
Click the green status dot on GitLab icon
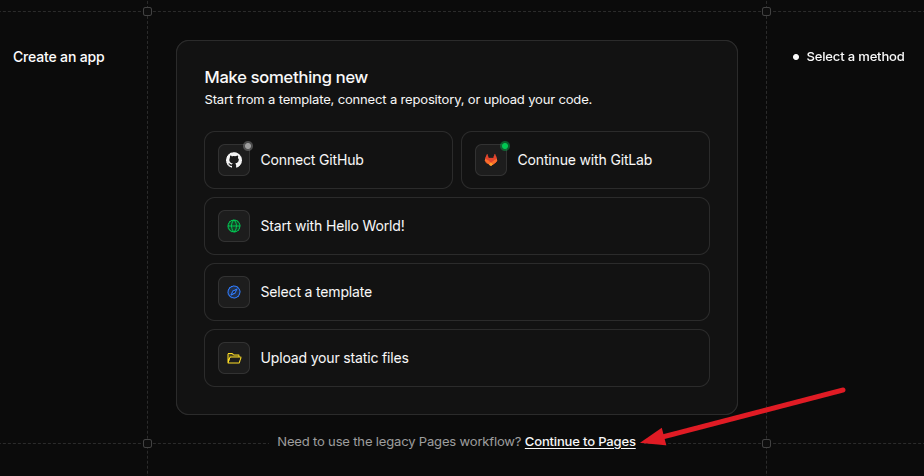pos(505,146)
